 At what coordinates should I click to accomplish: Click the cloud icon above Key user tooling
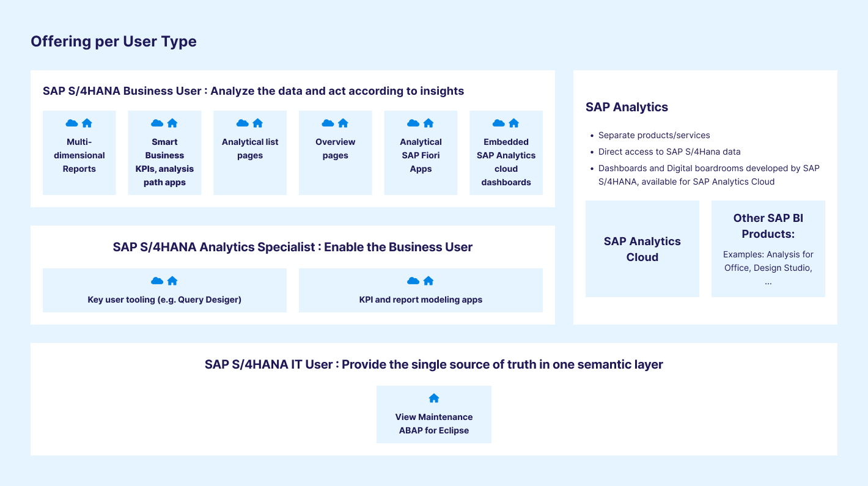click(x=157, y=281)
